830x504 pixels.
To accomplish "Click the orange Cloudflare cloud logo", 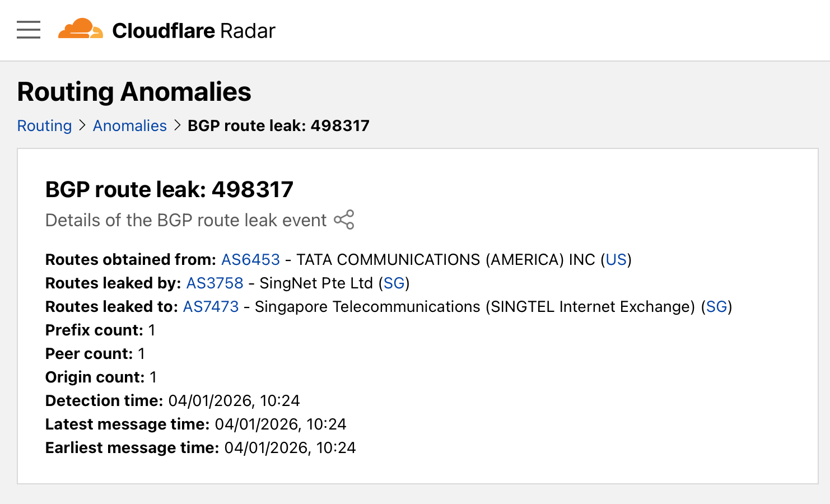I will 80,29.
